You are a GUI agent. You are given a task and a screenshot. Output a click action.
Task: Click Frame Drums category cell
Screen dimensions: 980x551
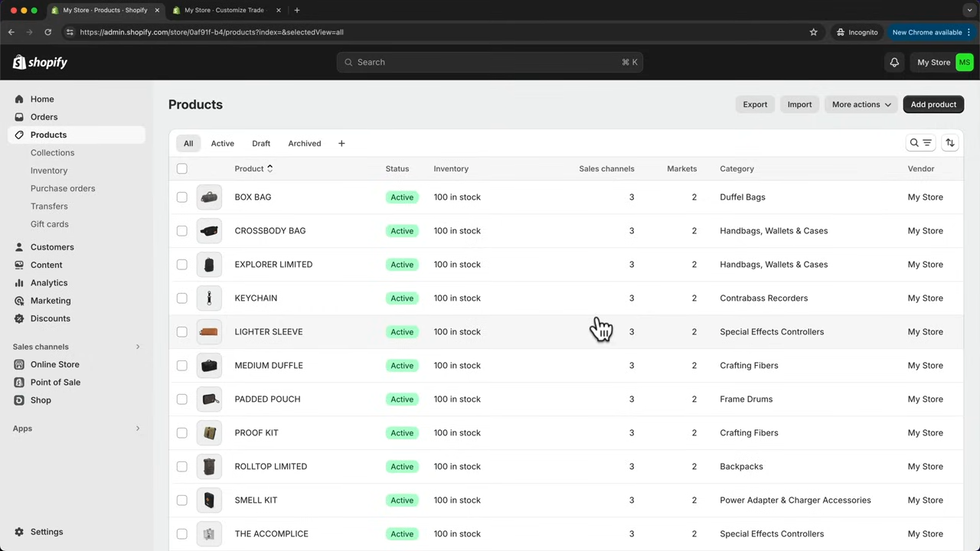pos(746,399)
